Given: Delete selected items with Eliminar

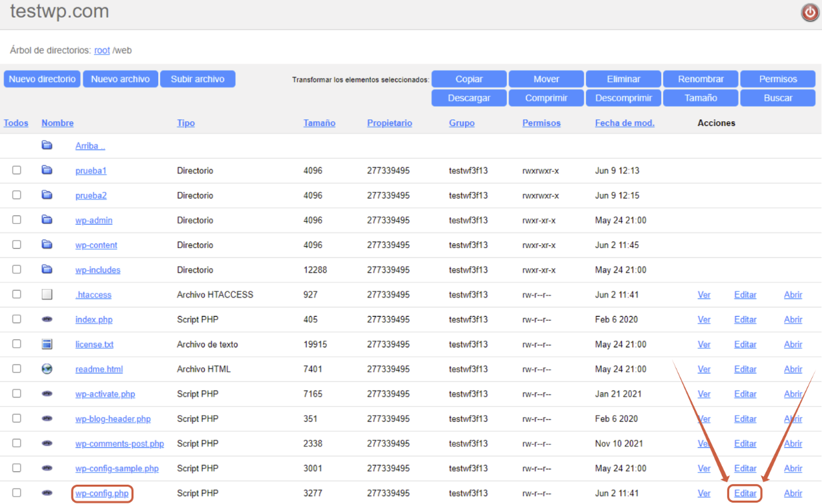Looking at the screenshot, I should pyautogui.click(x=624, y=79).
